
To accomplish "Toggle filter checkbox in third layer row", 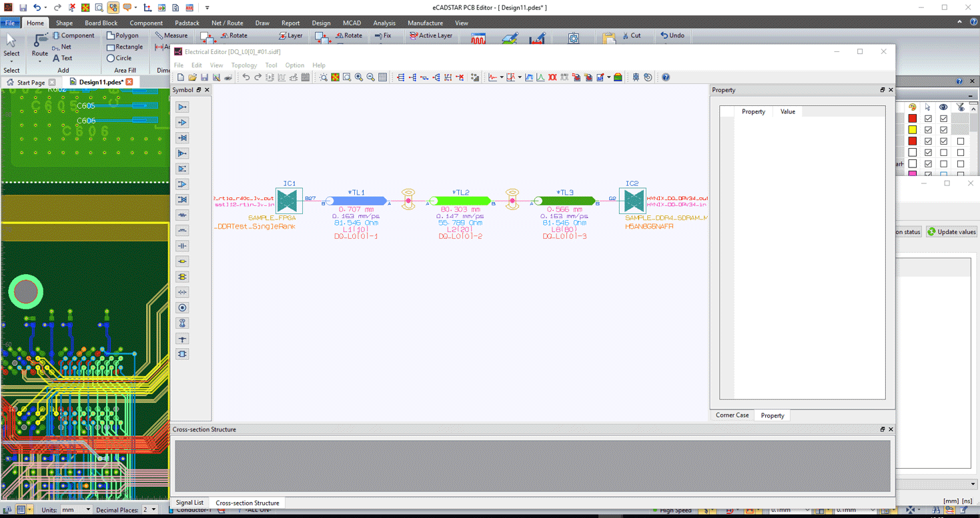I will 961,141.
